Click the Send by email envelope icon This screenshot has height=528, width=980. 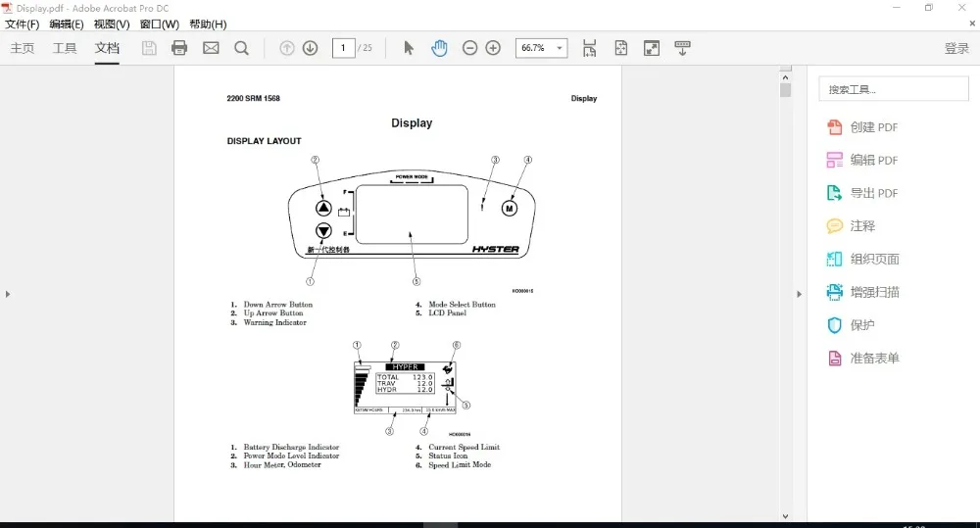(212, 48)
